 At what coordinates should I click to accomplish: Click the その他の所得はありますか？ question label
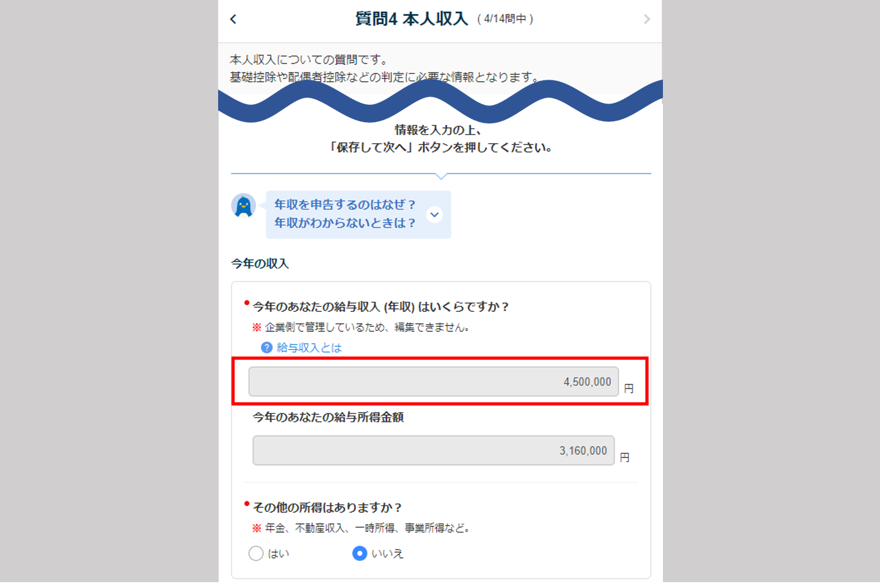tap(327, 508)
